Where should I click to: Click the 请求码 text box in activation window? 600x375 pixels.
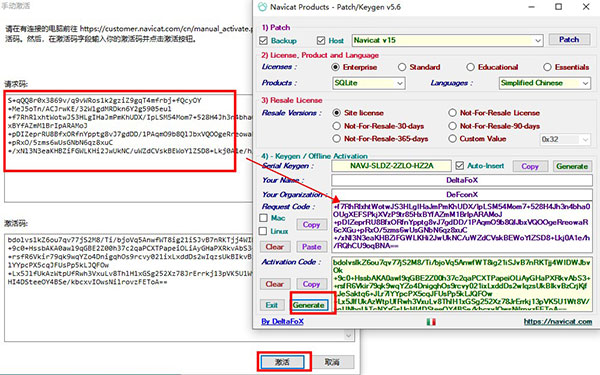(x=128, y=148)
